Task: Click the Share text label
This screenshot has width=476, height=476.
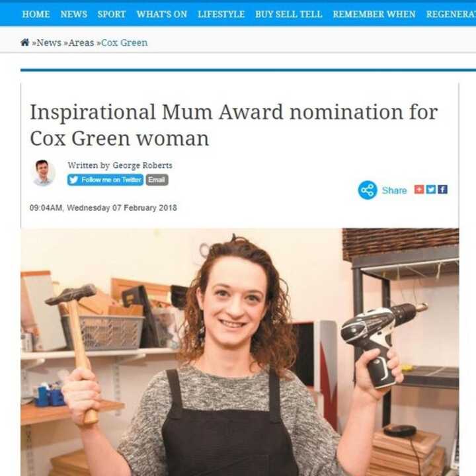Action: [x=394, y=190]
